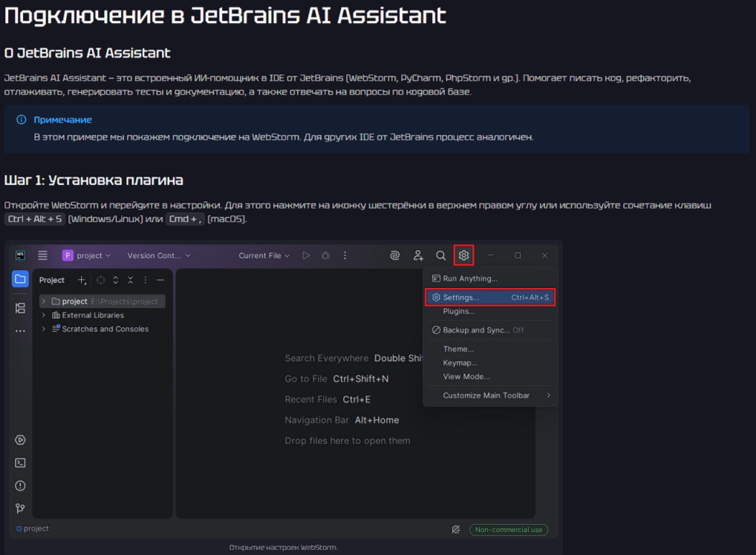Select Settings... in the gear menu

tap(489, 298)
